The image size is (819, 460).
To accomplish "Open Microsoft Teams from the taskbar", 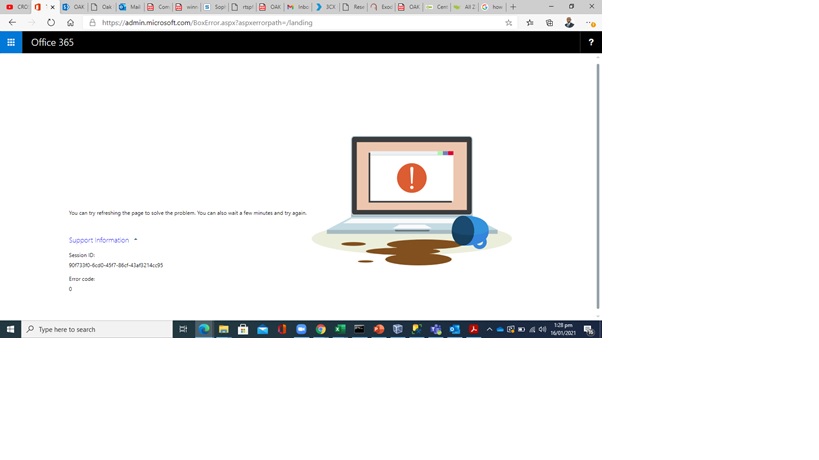I will point(436,329).
